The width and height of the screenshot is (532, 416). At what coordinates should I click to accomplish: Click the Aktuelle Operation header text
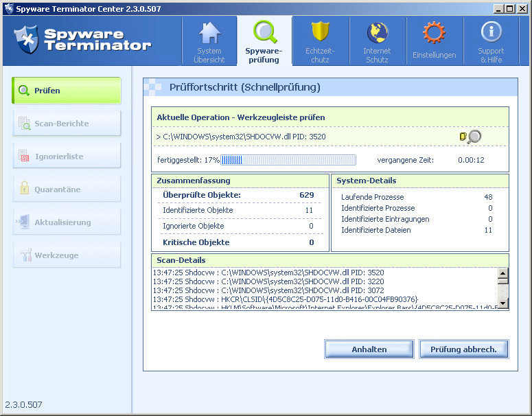click(240, 117)
